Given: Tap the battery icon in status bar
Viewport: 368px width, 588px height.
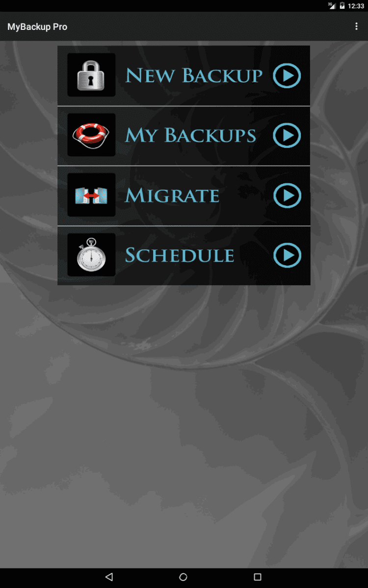Looking at the screenshot, I should click(342, 6).
